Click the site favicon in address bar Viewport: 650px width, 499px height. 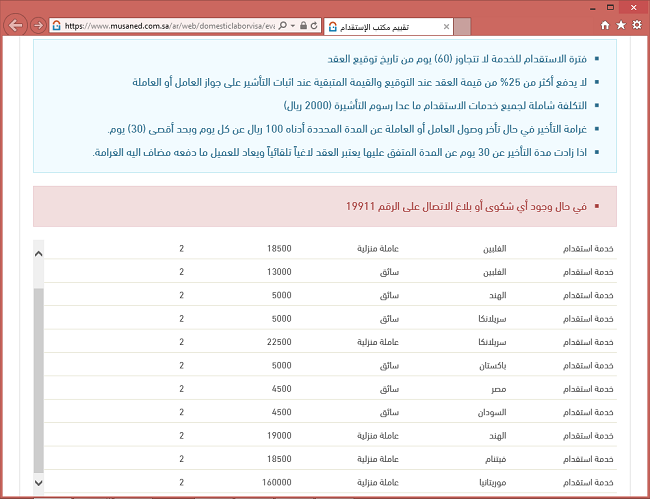[57, 26]
